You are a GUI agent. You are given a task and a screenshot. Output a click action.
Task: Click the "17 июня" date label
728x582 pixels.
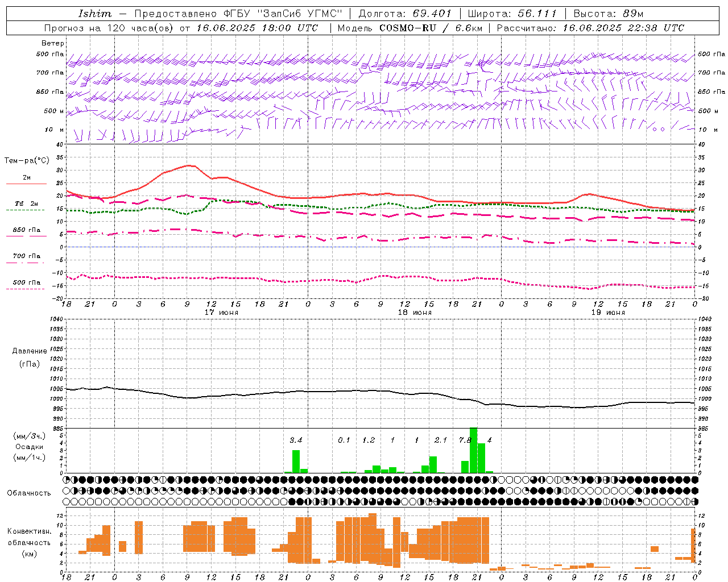pos(221,313)
